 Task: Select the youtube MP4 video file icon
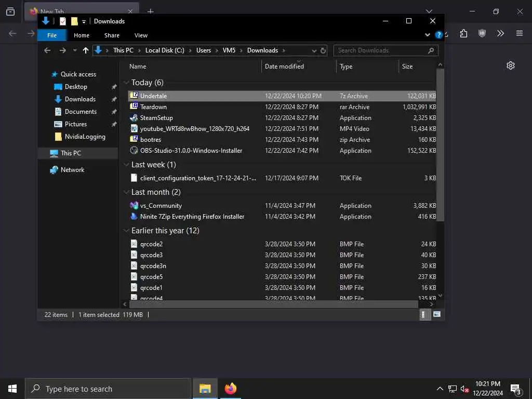(x=134, y=129)
